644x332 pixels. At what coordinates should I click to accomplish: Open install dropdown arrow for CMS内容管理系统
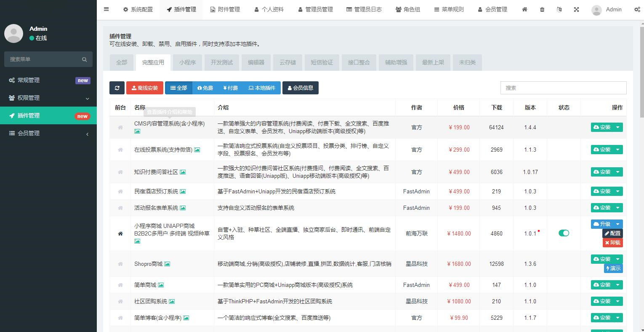coord(618,127)
